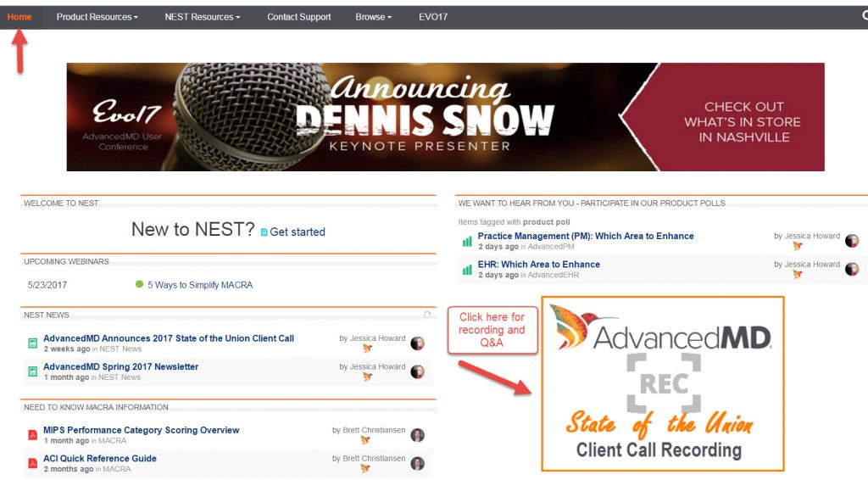Open AdvancedMD Announces 2017 State of the Union post
Screen dimensions: 868x480
(169, 338)
